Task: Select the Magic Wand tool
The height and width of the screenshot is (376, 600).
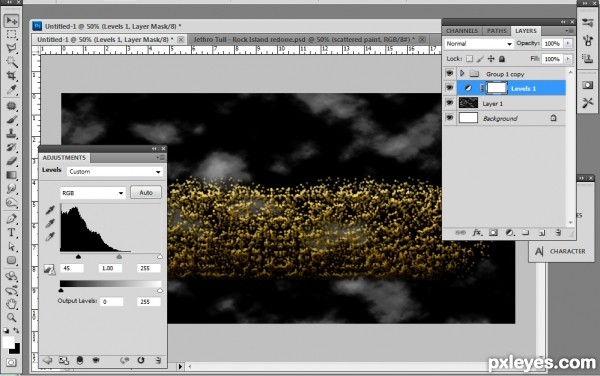Action: pos(11,62)
